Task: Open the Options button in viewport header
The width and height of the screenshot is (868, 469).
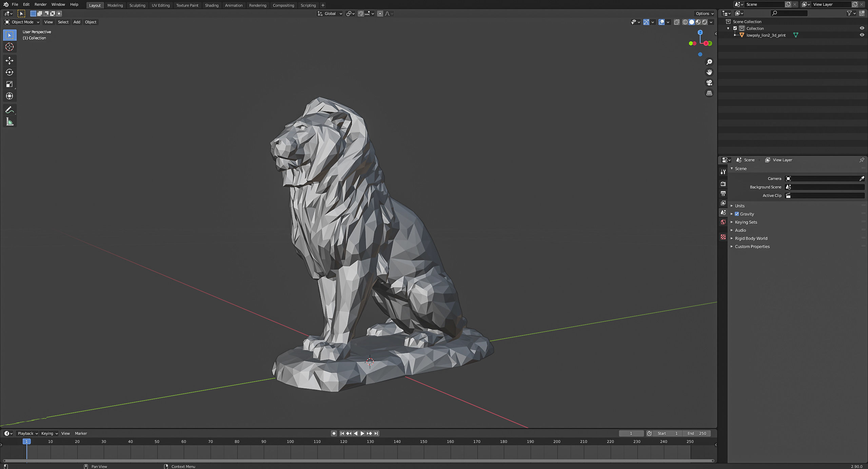Action: [704, 14]
